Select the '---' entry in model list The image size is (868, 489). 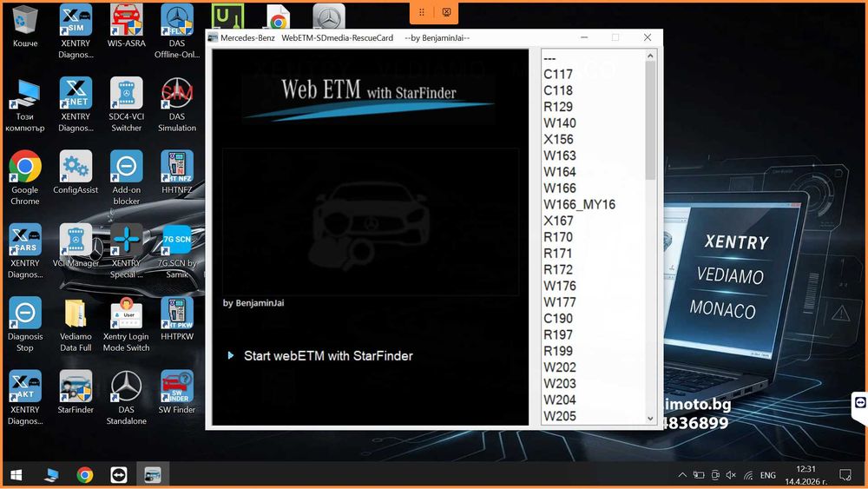549,58
